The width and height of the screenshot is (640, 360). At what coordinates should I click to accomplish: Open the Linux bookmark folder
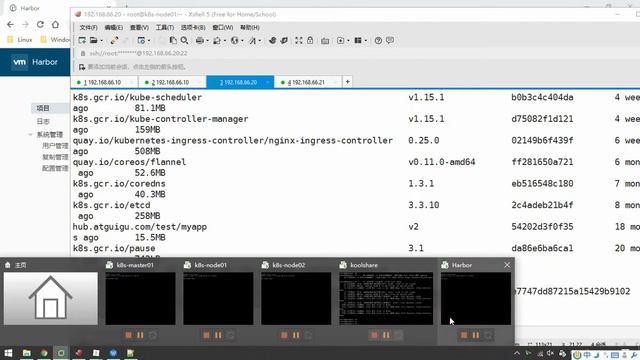click(20, 40)
